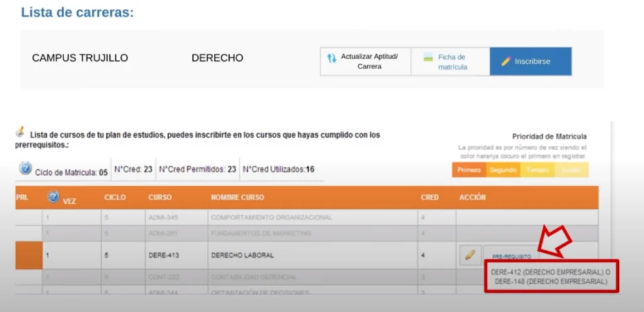Select the Tercero priority color swatch

[x=536, y=170]
